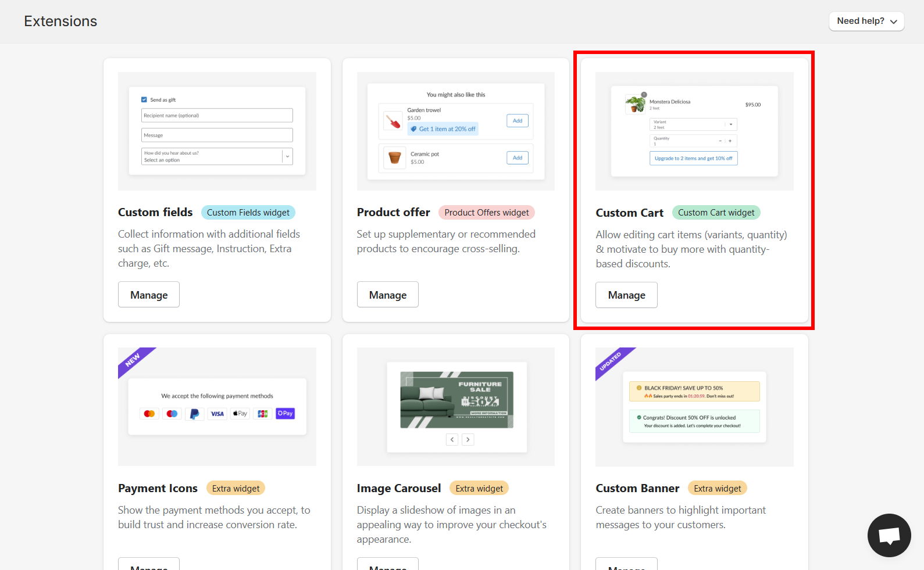Click the Message field in preview
Viewport: 924px width, 570px height.
tap(217, 135)
